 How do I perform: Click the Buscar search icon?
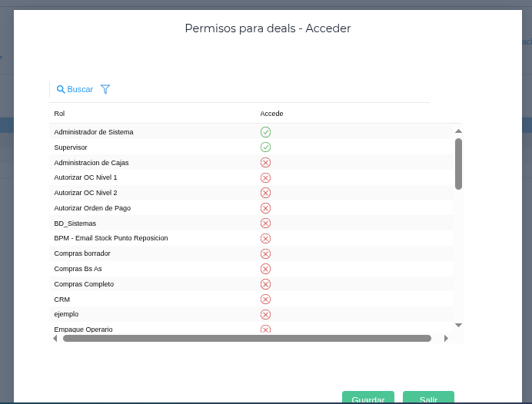[x=61, y=90]
